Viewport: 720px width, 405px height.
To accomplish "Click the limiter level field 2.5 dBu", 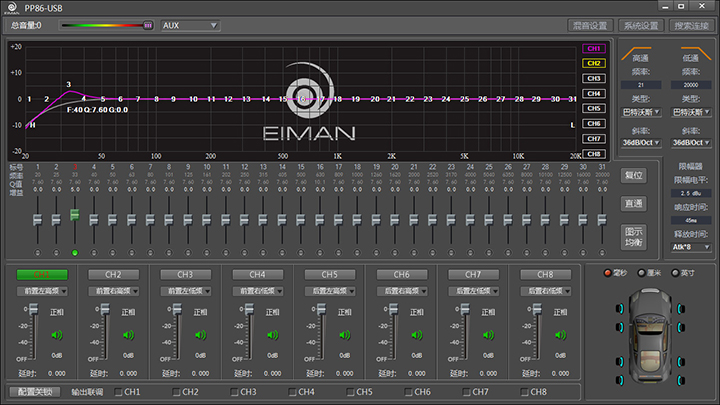I will [691, 193].
